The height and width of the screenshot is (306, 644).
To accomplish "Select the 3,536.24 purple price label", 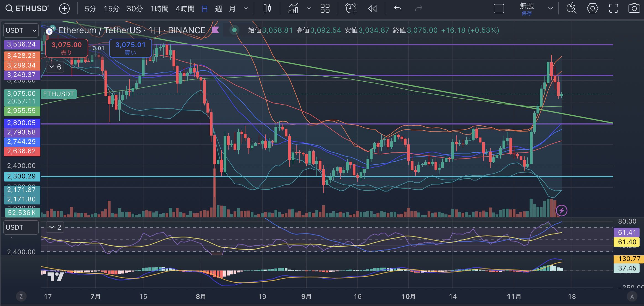I will coord(22,45).
